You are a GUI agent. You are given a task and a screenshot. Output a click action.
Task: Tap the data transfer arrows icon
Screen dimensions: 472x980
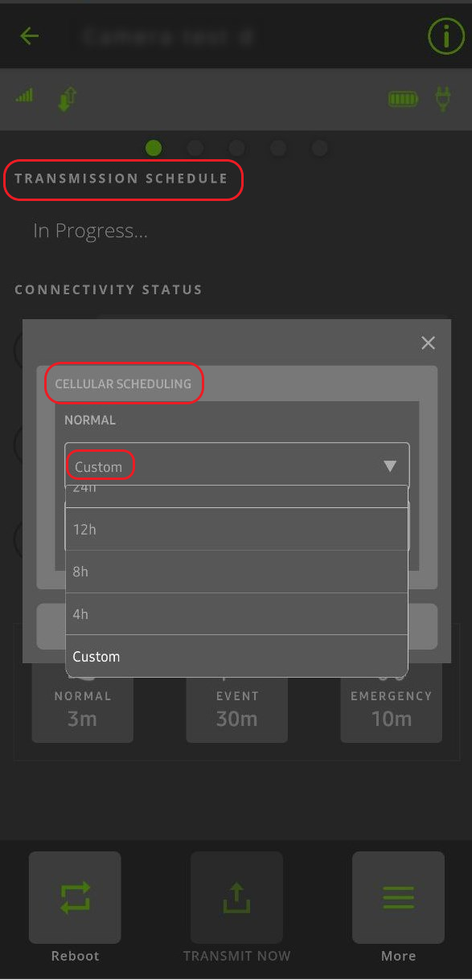68,99
